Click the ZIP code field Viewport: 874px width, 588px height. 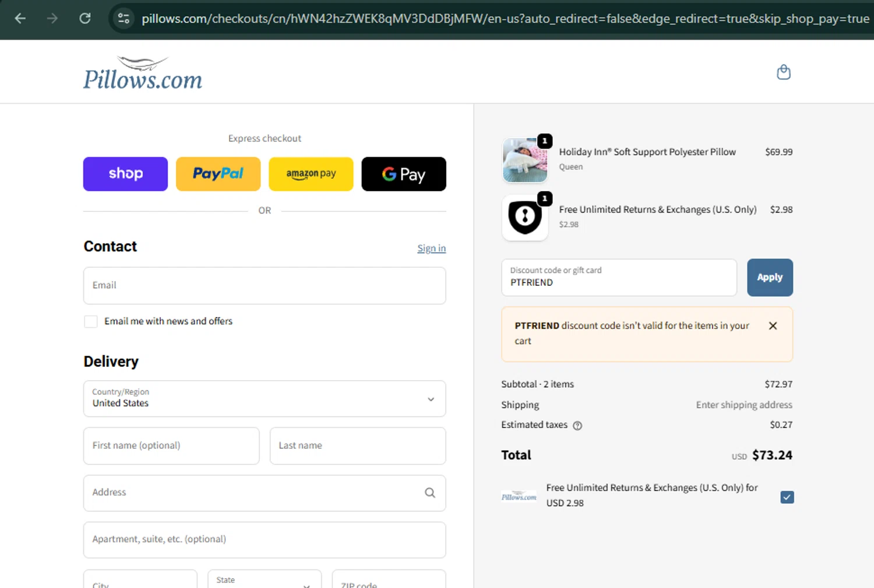(x=389, y=580)
